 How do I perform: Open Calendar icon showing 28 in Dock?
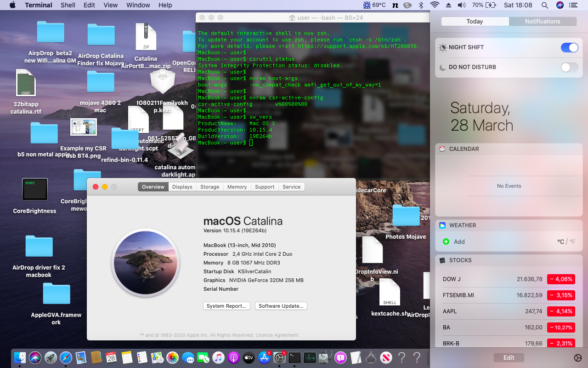(x=111, y=357)
